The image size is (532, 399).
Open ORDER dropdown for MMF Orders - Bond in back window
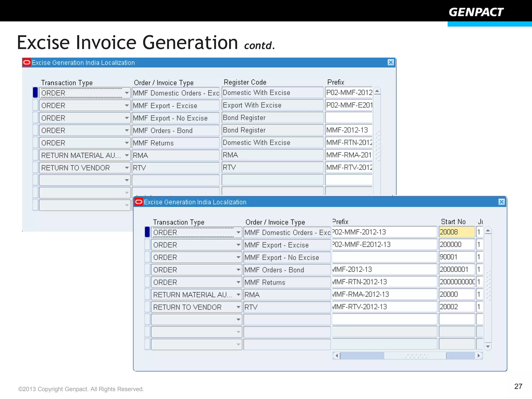[127, 130]
